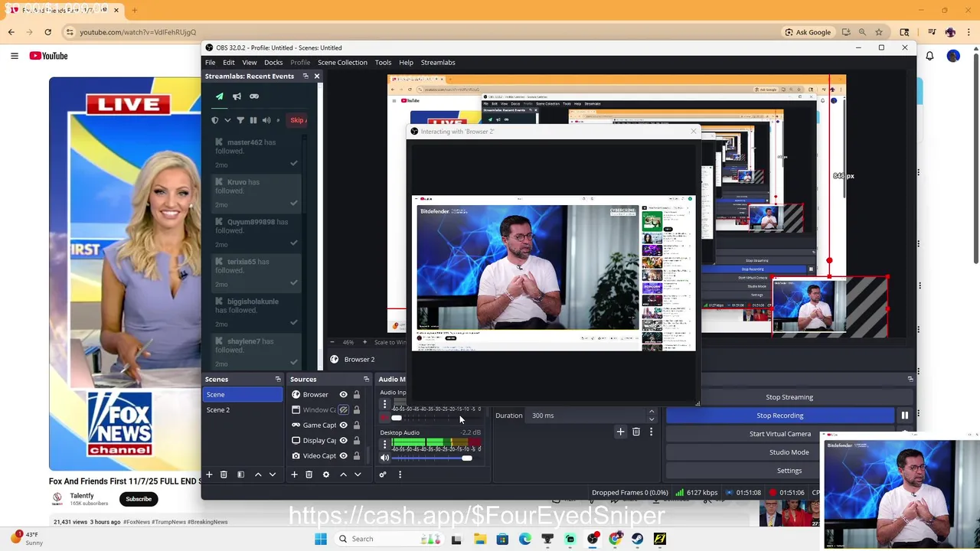Mute the Streamlabs alert volume

(266, 120)
